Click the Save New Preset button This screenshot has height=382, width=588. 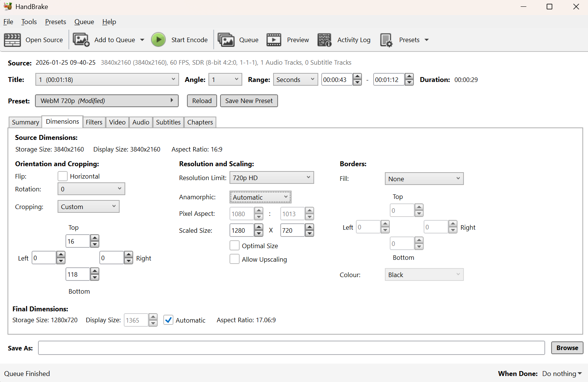click(249, 101)
